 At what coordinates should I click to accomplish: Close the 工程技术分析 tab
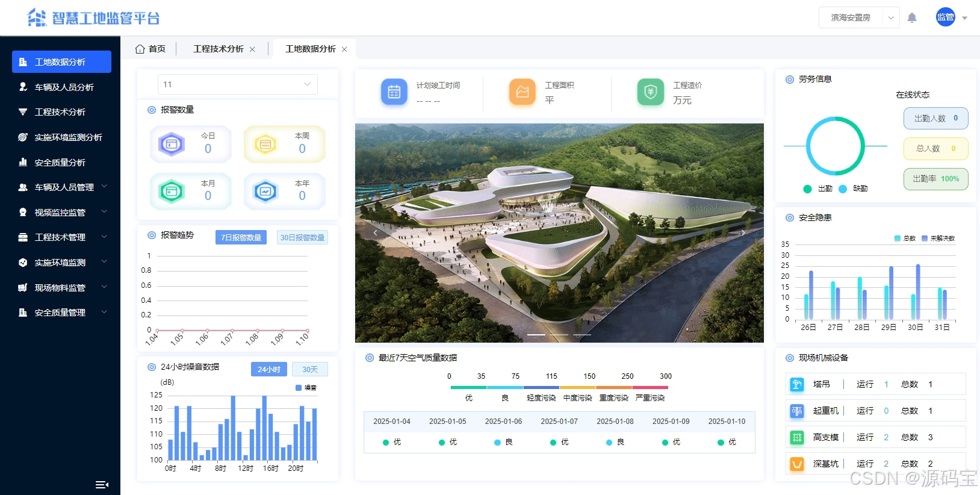point(252,49)
